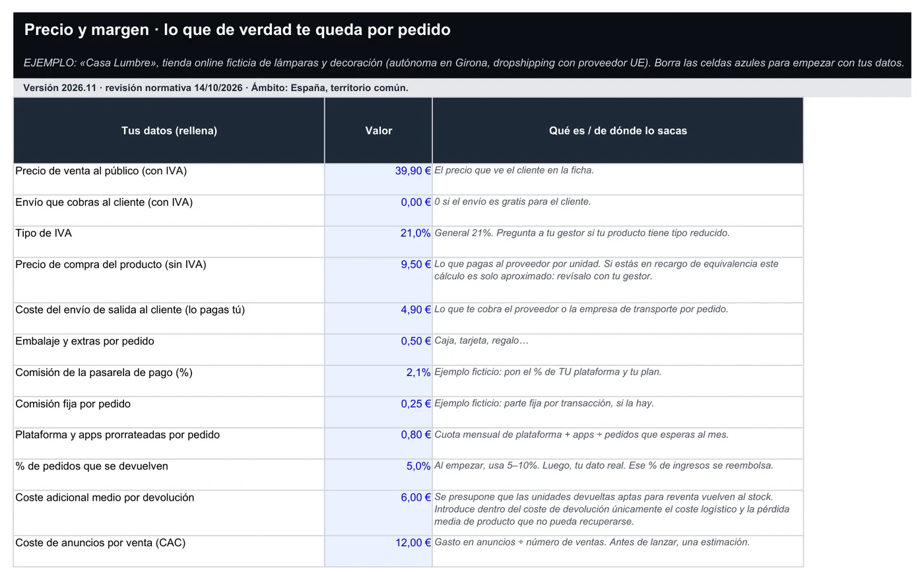Image resolution: width=924 pixels, height=572 pixels.
Task: Click note 'Se presupone que las unidades devueltas'
Action: tap(612, 509)
